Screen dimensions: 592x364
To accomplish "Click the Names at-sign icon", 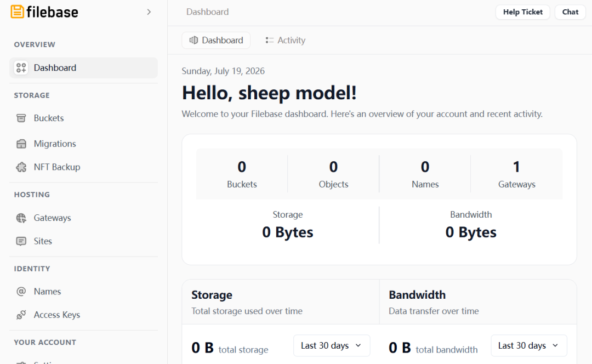I will coord(21,292).
